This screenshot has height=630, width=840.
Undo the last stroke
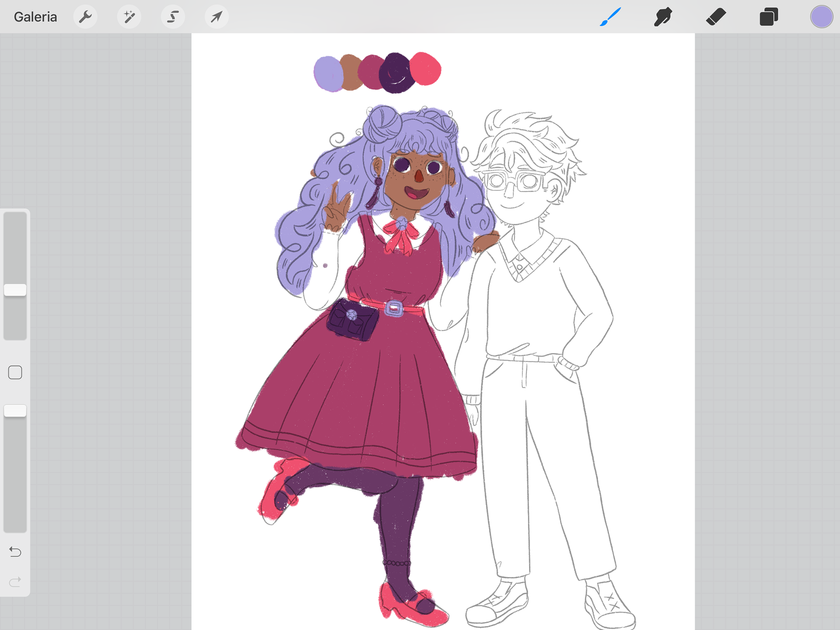(x=15, y=552)
